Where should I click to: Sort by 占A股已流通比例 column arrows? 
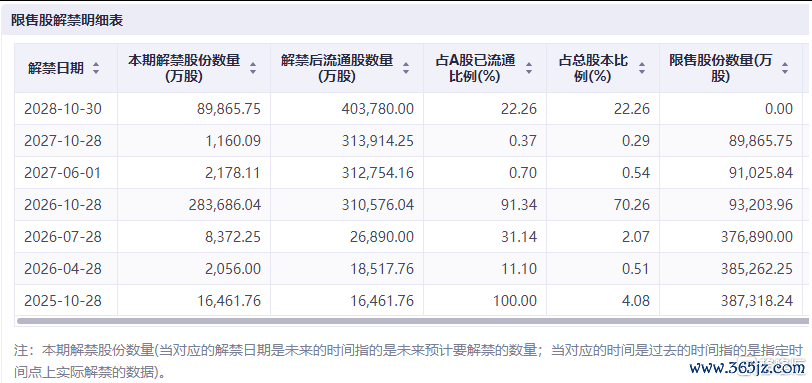click(529, 68)
